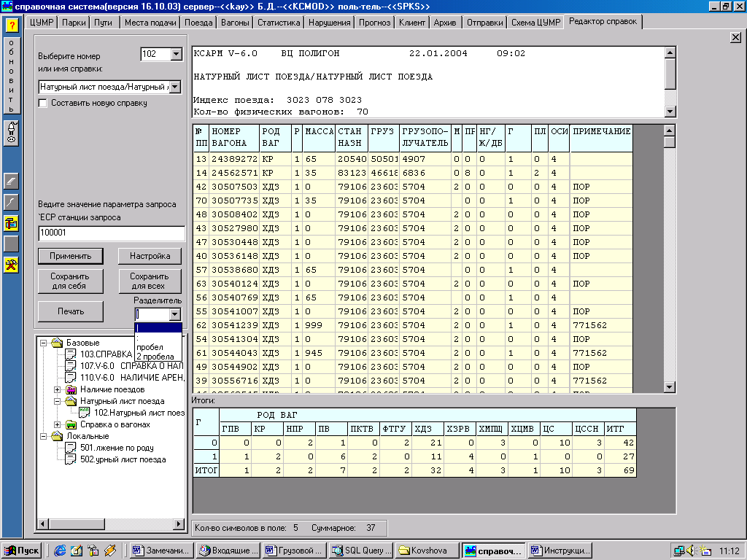The height and width of the screenshot is (560, 747).
Task: Open the 'Схема ЦУМР' tab
Action: 535,23
